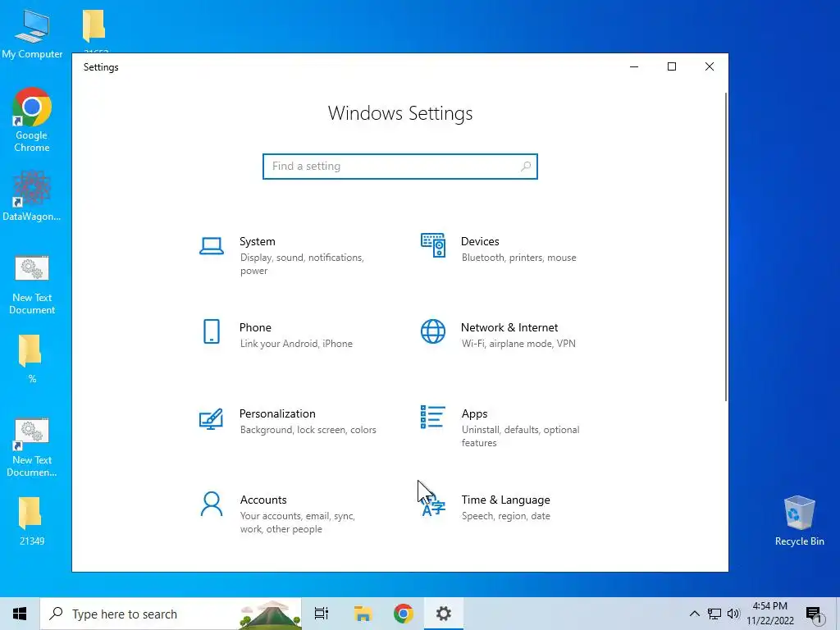840x630 pixels.
Task: Click the Windows Settings heading
Action: coord(400,113)
